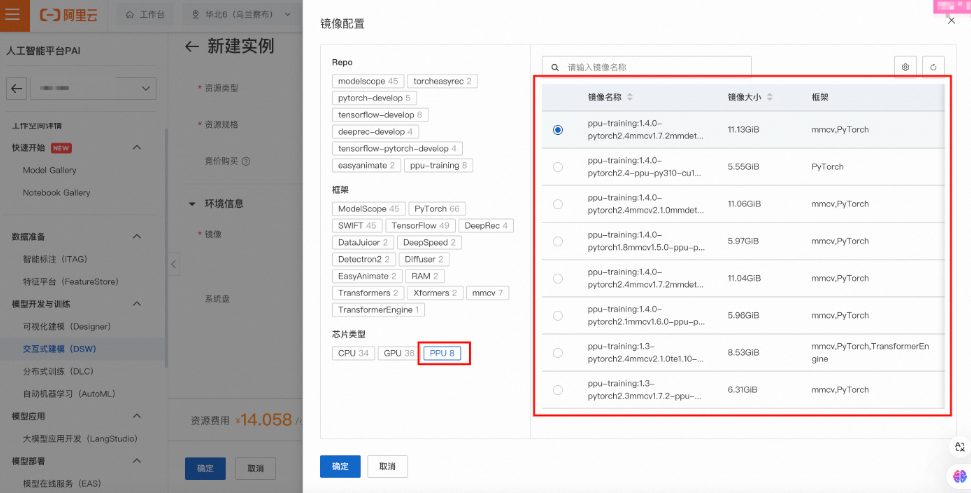Open 分布式训练 (DLC) page
Viewport: 971px width, 493px height.
pyautogui.click(x=58, y=371)
